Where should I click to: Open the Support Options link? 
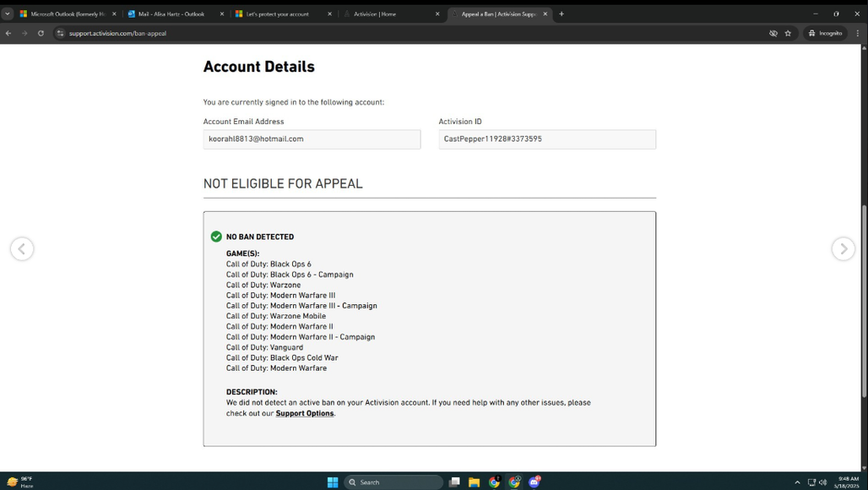(305, 413)
